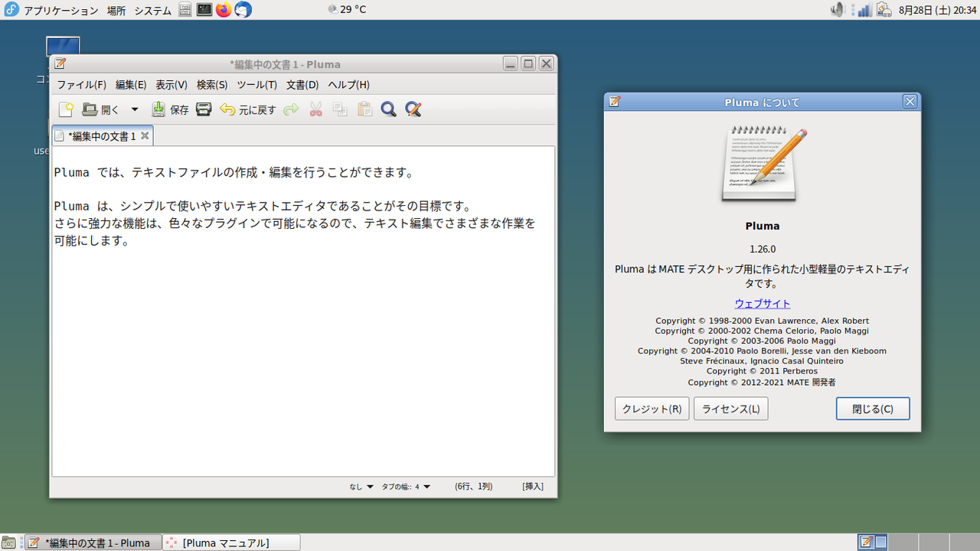This screenshot has width=980, height=551.
Task: Close the *編集中の文書 1 tab
Action: pos(145,135)
